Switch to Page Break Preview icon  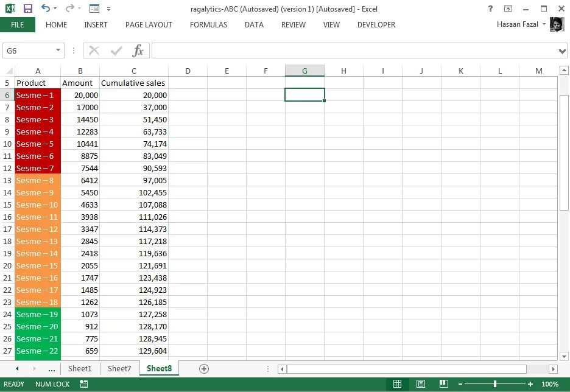pyautogui.click(x=444, y=384)
